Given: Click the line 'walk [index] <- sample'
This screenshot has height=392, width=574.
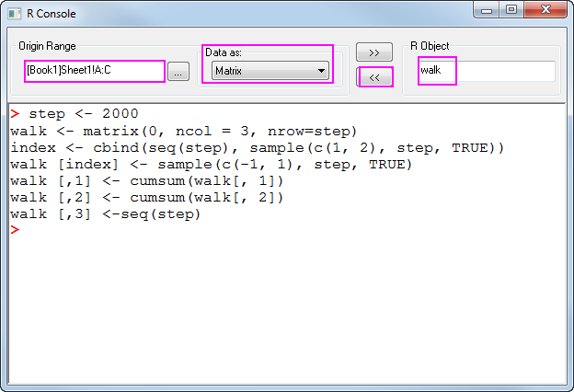Looking at the screenshot, I should click(x=212, y=165).
